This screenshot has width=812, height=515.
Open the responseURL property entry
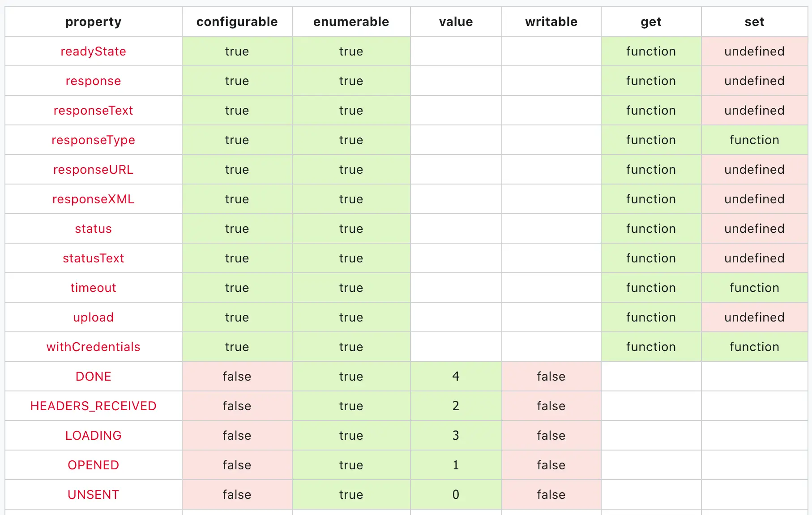coord(93,170)
